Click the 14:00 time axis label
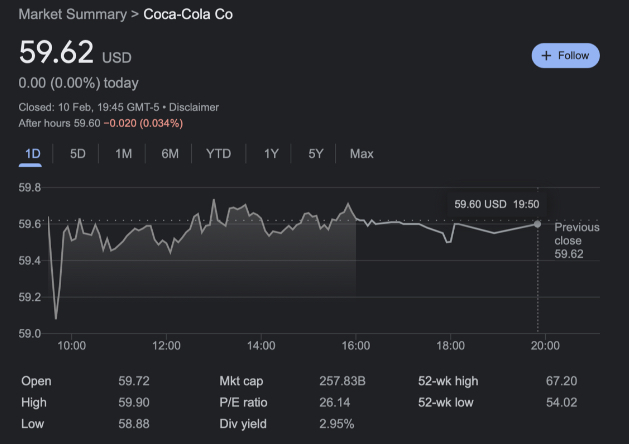This screenshot has height=444, width=629. (261, 345)
